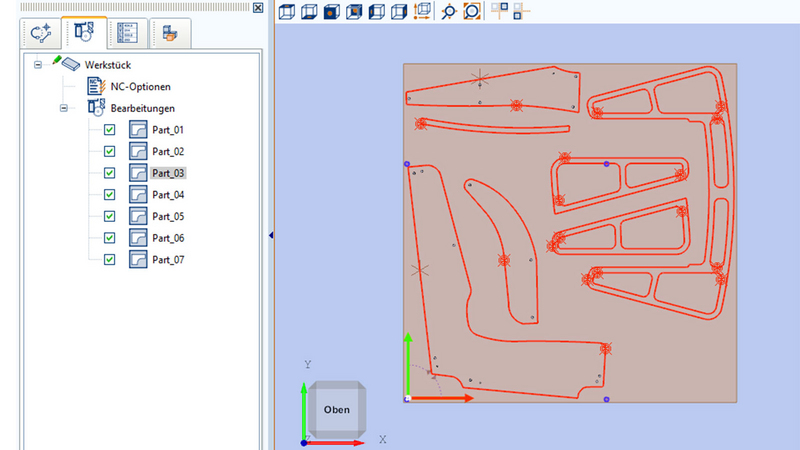The height and width of the screenshot is (450, 800).
Task: Toggle the Part_04 checkbox
Action: pyautogui.click(x=109, y=195)
